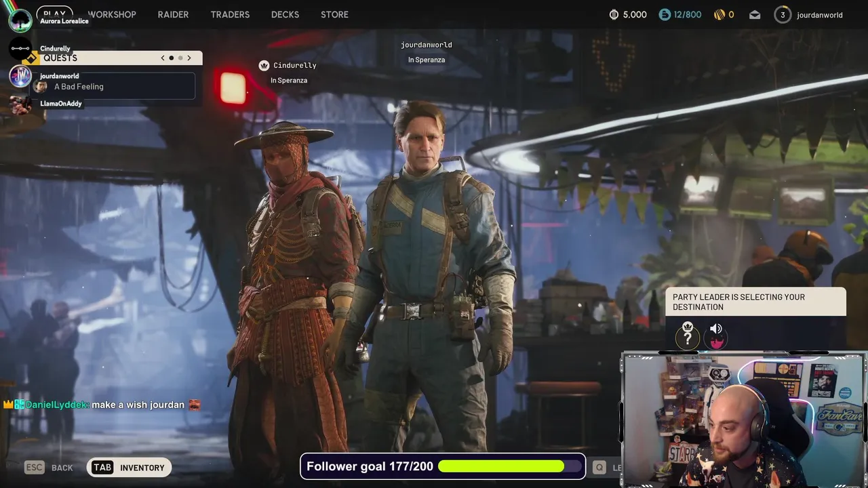The height and width of the screenshot is (488, 868).
Task: Click jourdanworld nameplate above character
Action: (x=427, y=45)
